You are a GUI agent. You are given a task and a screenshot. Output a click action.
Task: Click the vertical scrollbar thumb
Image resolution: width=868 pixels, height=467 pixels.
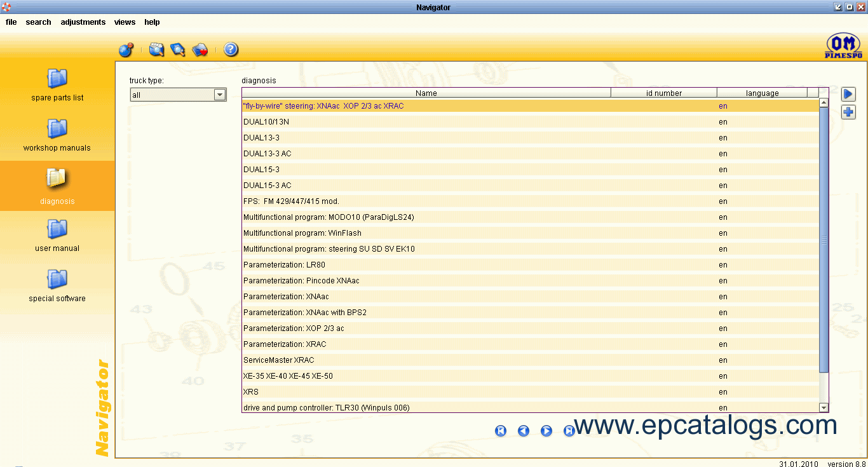[x=824, y=240]
